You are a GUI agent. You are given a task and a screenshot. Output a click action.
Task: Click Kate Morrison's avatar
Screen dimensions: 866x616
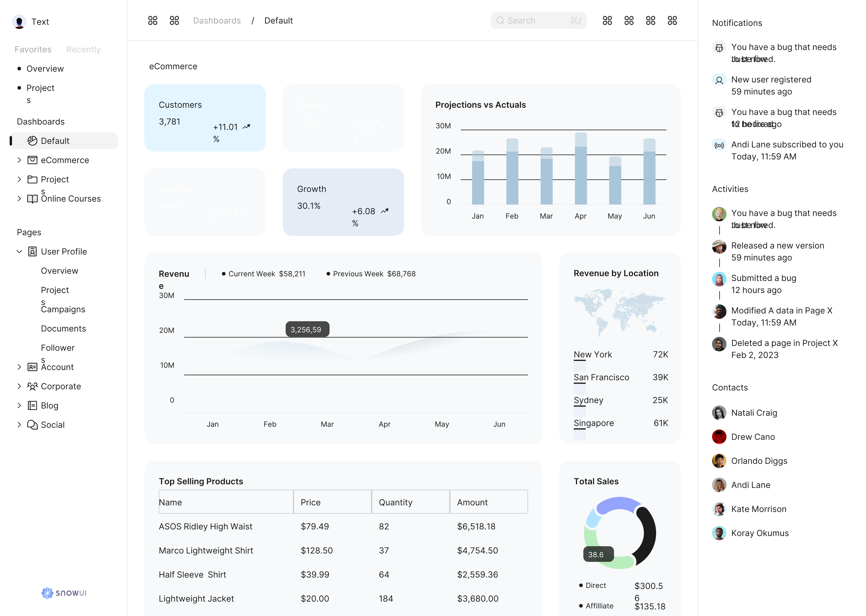tap(719, 509)
